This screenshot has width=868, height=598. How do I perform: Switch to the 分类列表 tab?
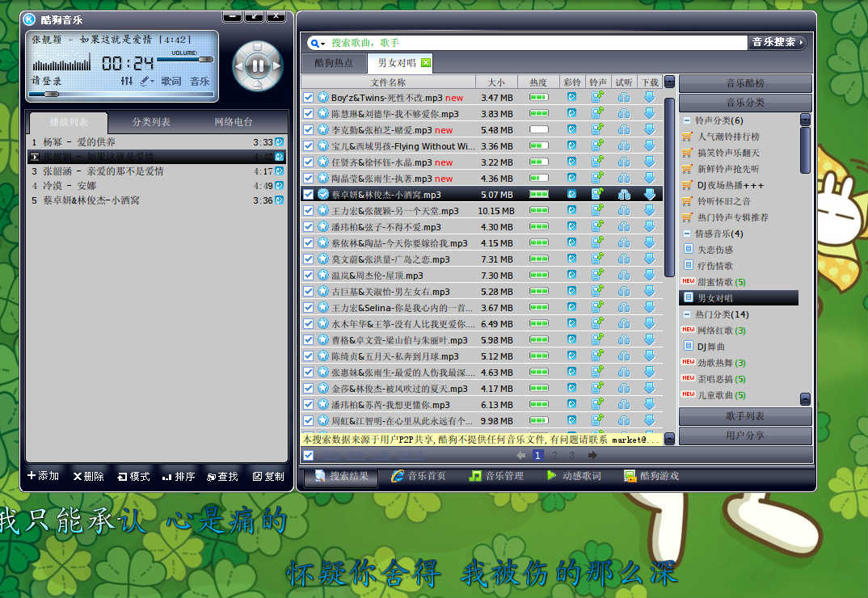(151, 122)
